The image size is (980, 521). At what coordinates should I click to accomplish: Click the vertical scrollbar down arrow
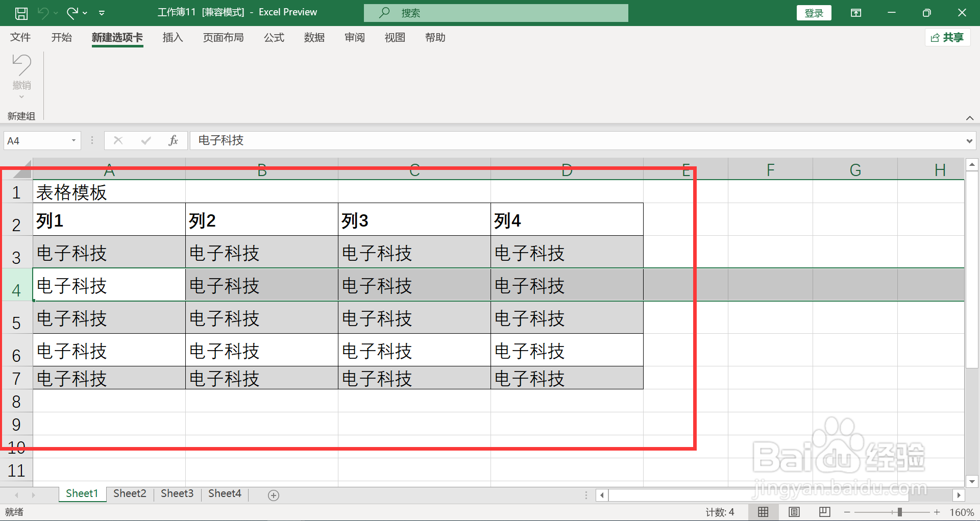click(972, 481)
